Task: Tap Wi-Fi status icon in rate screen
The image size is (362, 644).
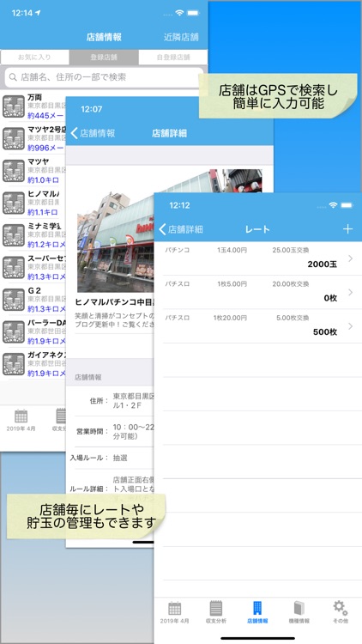Action: coord(333,205)
